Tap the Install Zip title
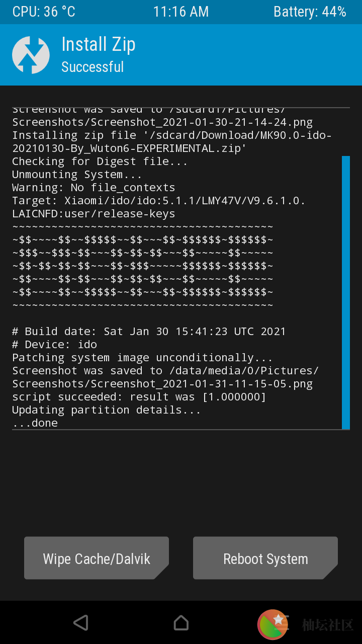 [x=99, y=45]
